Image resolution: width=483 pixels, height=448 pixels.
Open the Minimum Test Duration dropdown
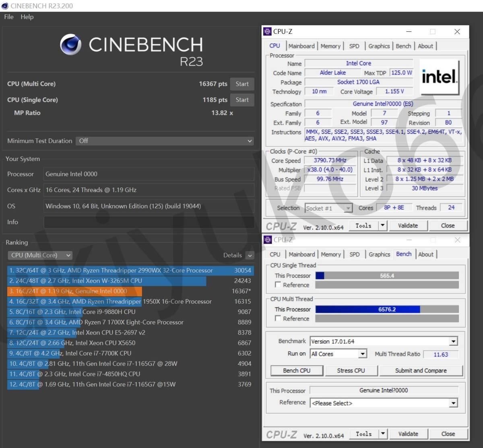tap(165, 141)
